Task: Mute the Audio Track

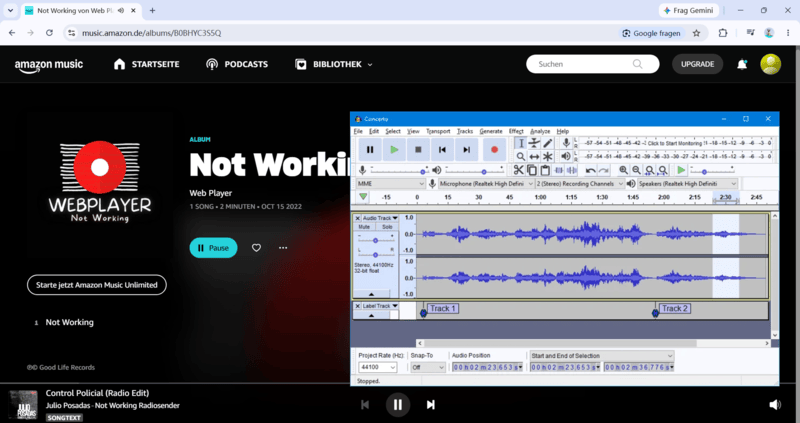Action: point(364,227)
